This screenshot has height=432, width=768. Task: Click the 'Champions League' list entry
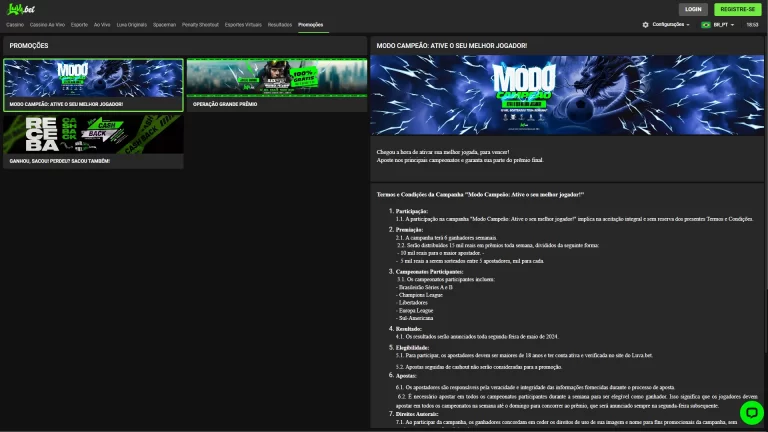[420, 295]
